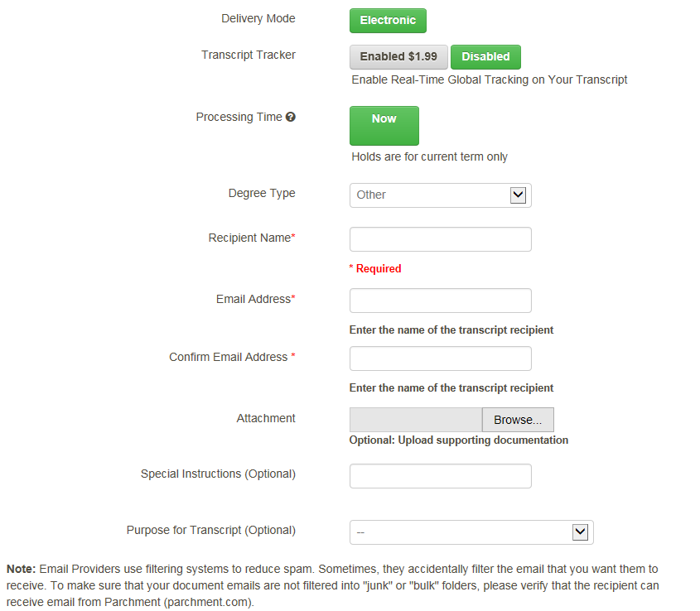
Task: Click into the Email Address input box
Action: 440,301
